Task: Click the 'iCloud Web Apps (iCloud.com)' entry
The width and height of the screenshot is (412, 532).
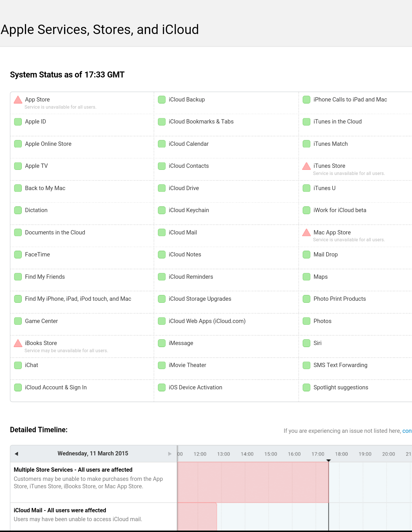Action: (207, 321)
